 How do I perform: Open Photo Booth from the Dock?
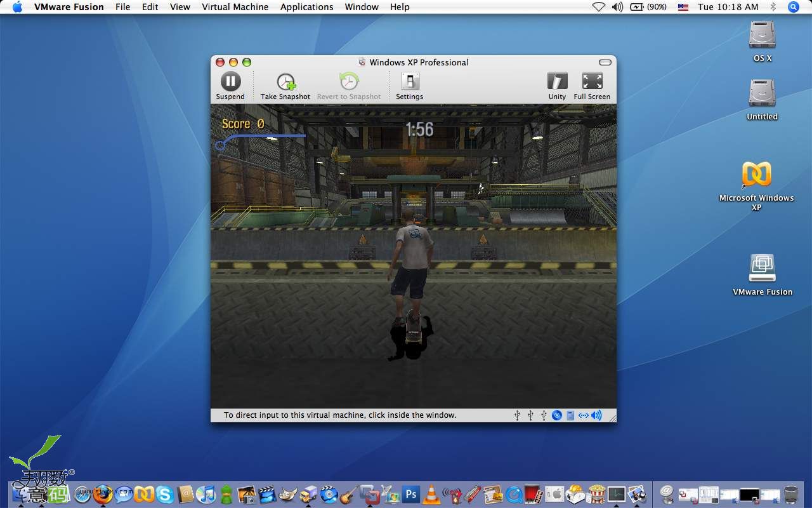tap(534, 494)
